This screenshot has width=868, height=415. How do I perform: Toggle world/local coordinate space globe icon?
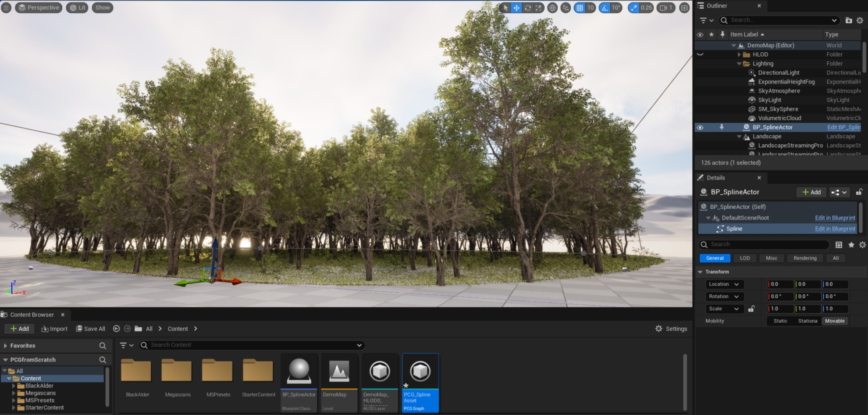click(x=552, y=7)
